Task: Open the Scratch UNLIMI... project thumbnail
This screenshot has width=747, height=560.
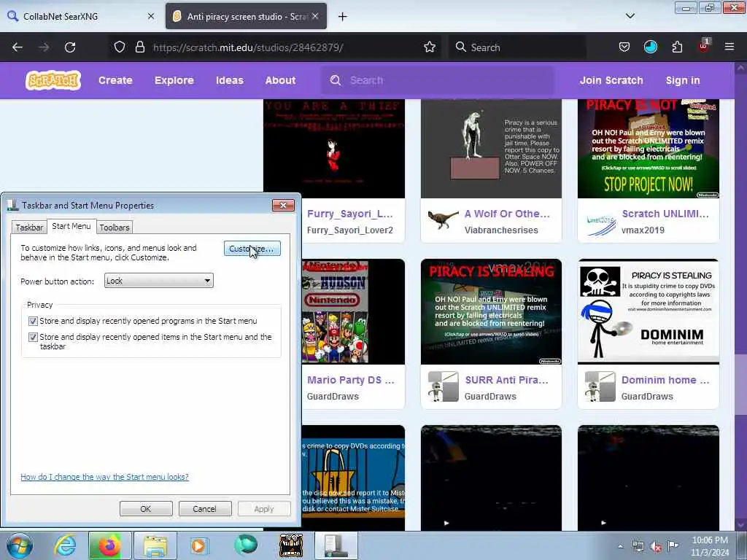Action: 649,149
